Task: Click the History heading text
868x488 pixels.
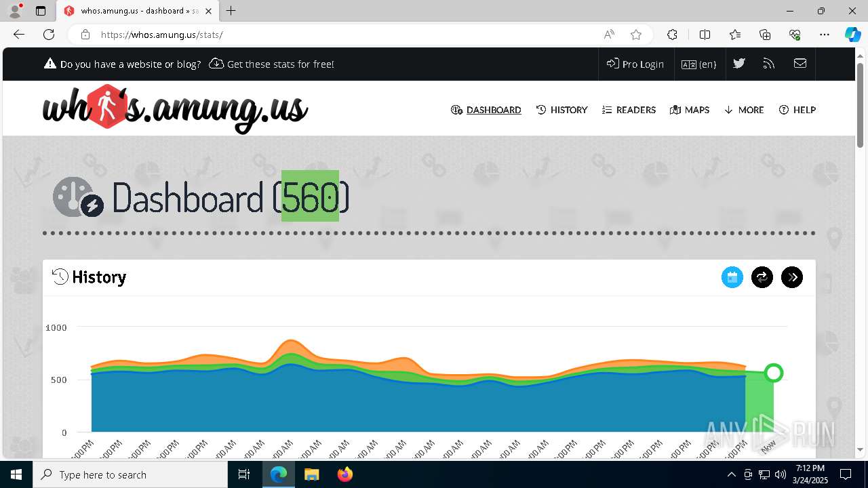Action: click(x=99, y=277)
